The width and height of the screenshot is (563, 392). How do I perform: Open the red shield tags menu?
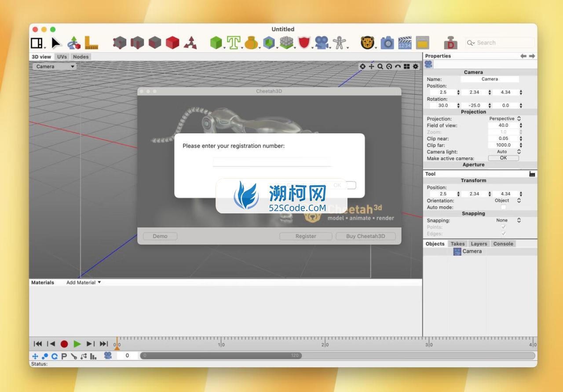[x=304, y=43]
